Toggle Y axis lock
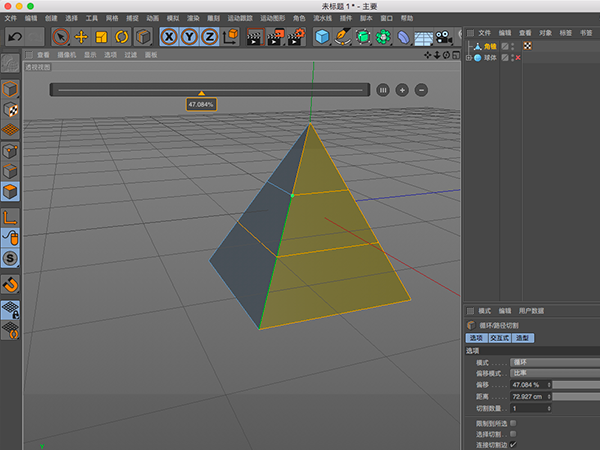This screenshot has height=450, width=600. click(189, 37)
